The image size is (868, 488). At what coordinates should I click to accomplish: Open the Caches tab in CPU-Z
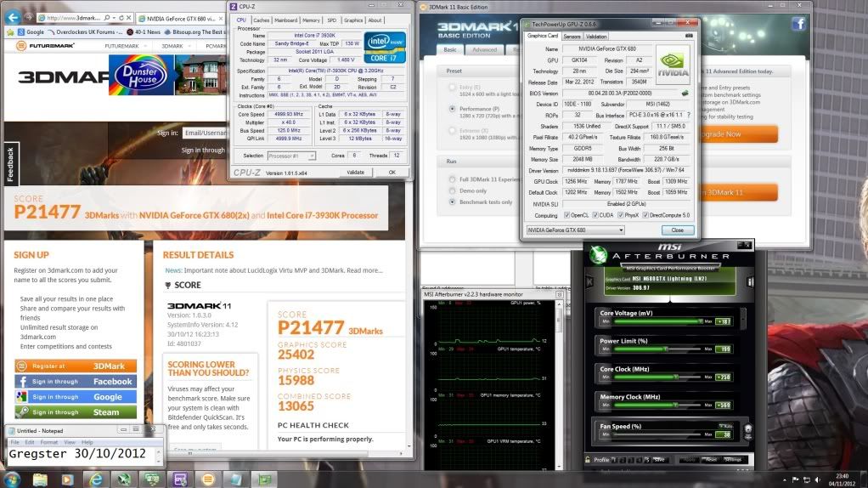click(x=262, y=20)
